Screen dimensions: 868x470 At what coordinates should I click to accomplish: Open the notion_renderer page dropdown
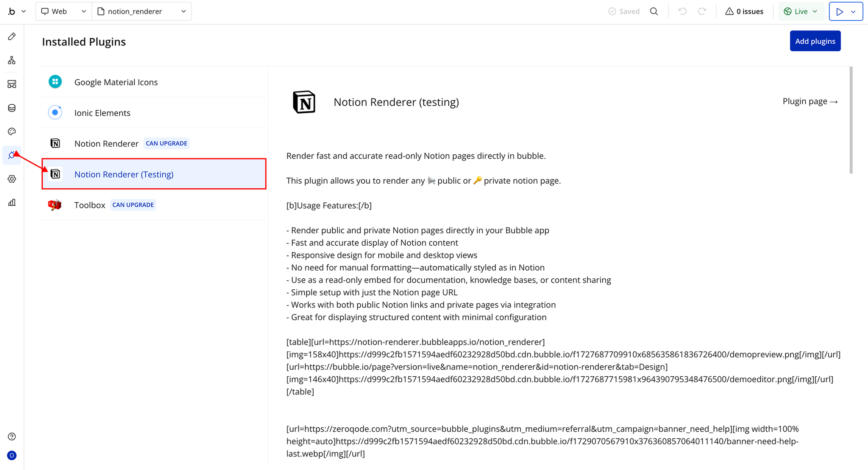(x=142, y=11)
